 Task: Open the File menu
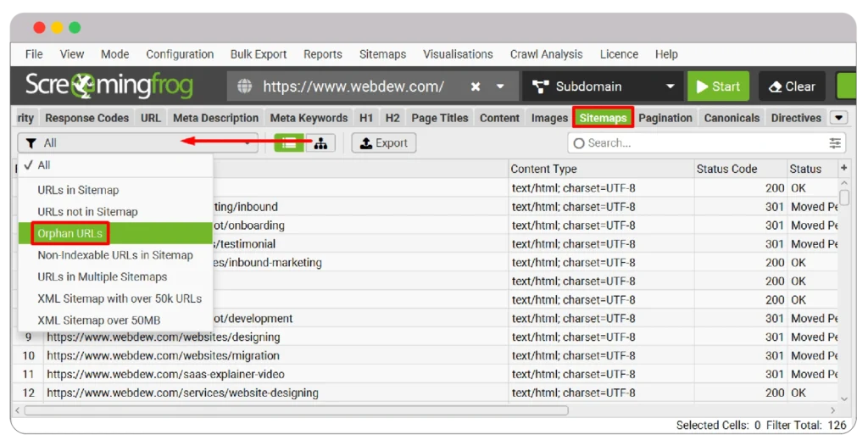click(34, 54)
